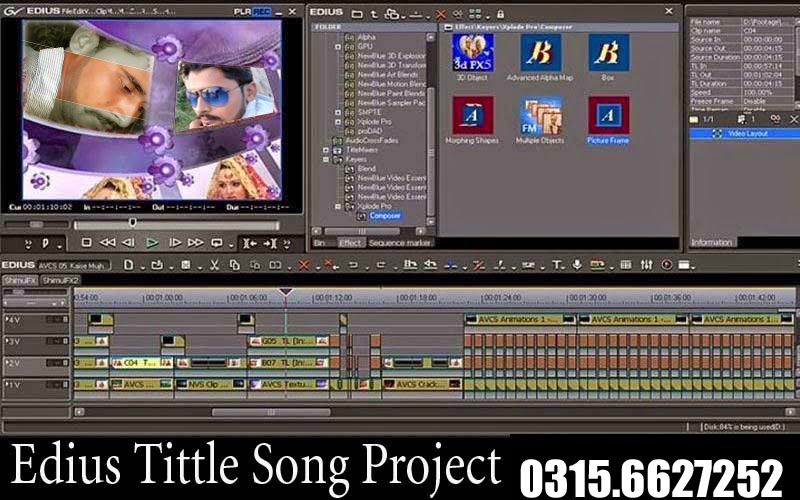Create title T icon in timeline toolbar
This screenshot has height=500, width=800.
point(557,265)
